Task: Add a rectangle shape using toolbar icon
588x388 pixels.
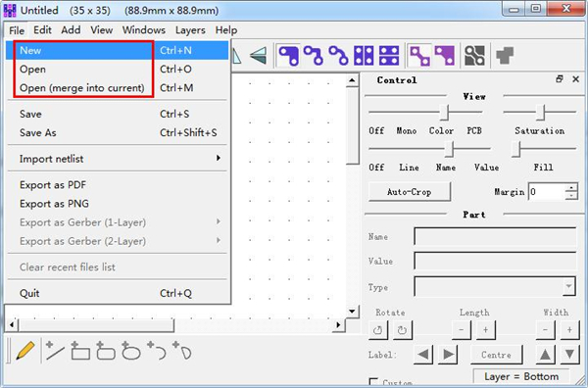Action: pyautogui.click(x=80, y=351)
